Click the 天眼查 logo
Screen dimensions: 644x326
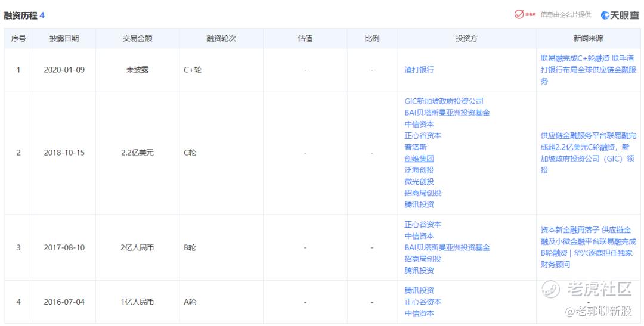click(x=620, y=15)
